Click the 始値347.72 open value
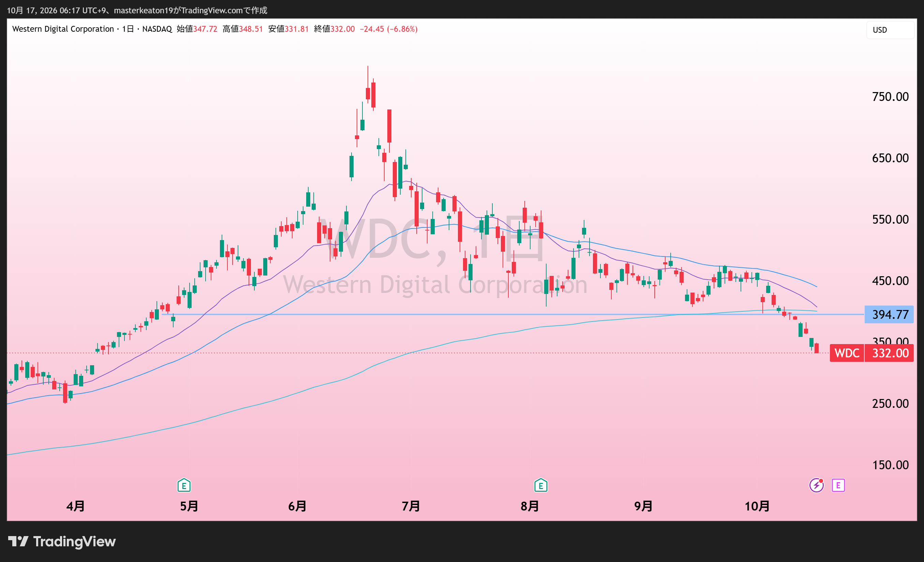Image resolution: width=924 pixels, height=562 pixels. coord(197,29)
